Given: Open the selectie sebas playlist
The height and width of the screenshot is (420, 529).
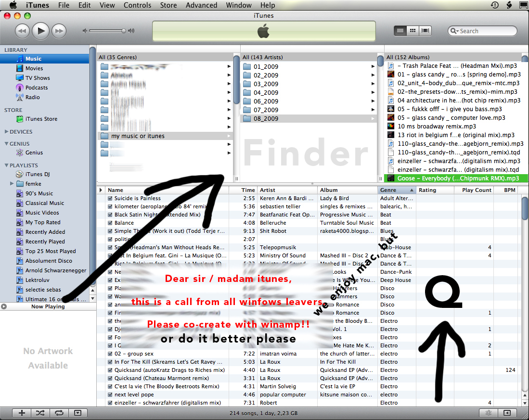Looking at the screenshot, I should (x=43, y=290).
